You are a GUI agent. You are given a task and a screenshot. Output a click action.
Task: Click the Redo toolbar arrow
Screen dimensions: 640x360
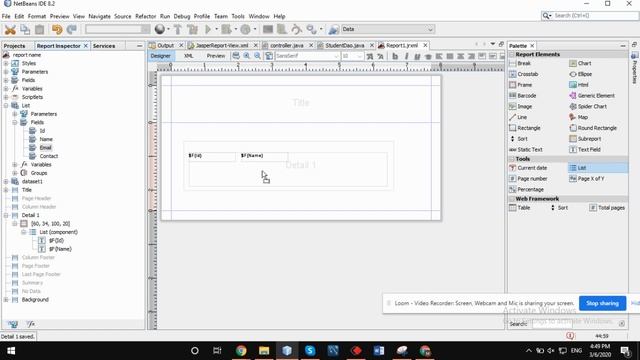pyautogui.click(x=72, y=29)
